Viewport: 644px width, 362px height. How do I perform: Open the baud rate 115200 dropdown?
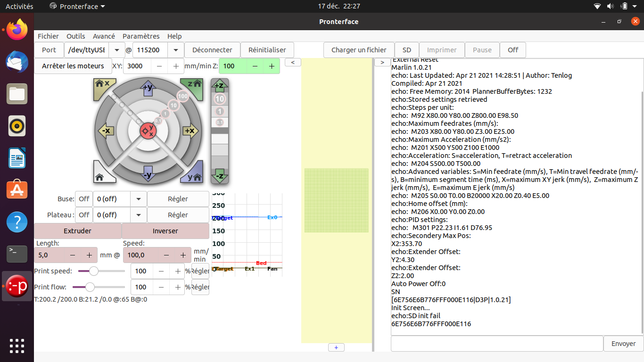point(176,50)
